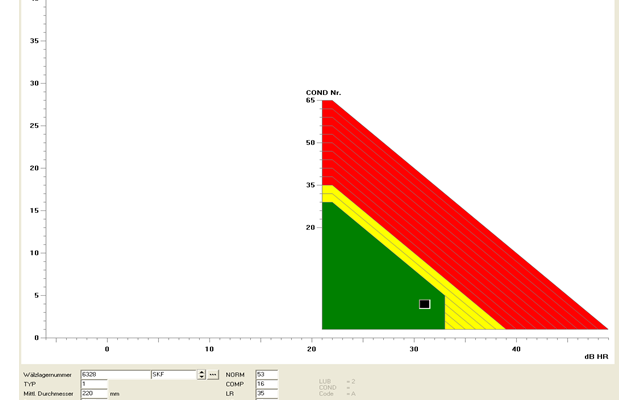Click the COND Nr. axis title

[x=323, y=92]
